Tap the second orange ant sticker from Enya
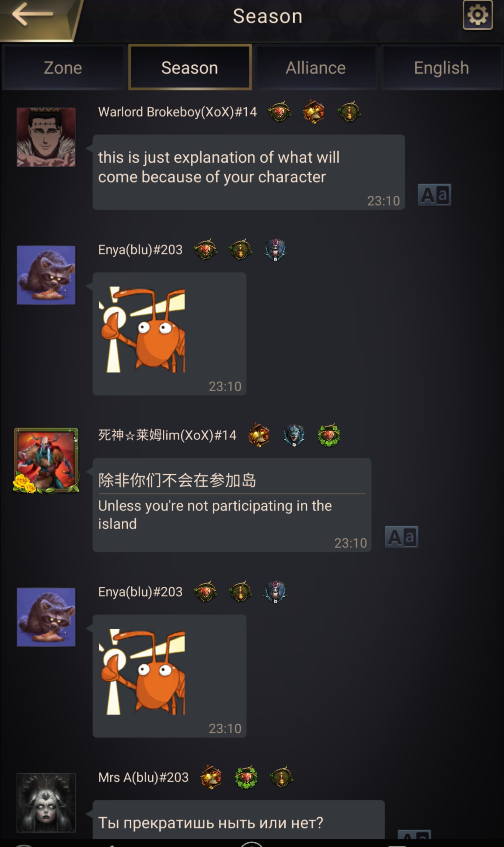 142,672
